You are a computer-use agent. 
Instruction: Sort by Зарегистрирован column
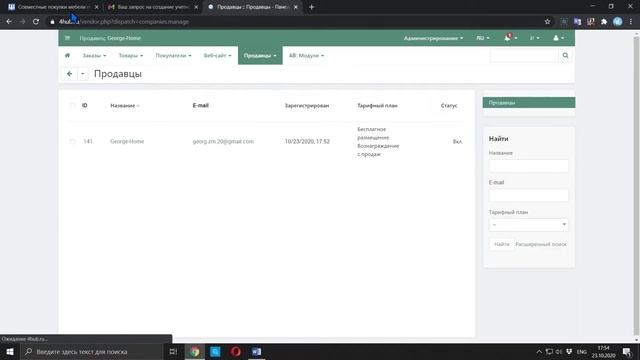click(x=307, y=105)
